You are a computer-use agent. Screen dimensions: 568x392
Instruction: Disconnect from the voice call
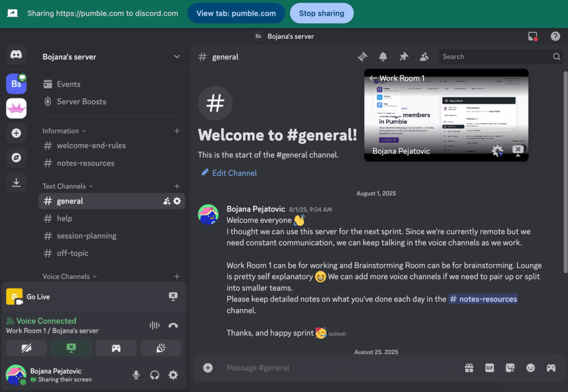tap(173, 325)
